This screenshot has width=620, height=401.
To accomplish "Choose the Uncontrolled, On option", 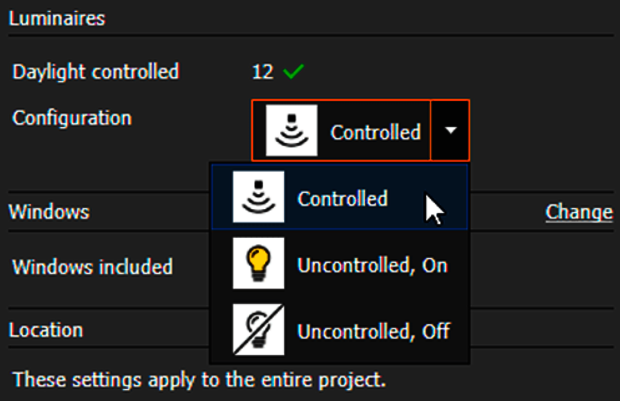I will [x=372, y=265].
